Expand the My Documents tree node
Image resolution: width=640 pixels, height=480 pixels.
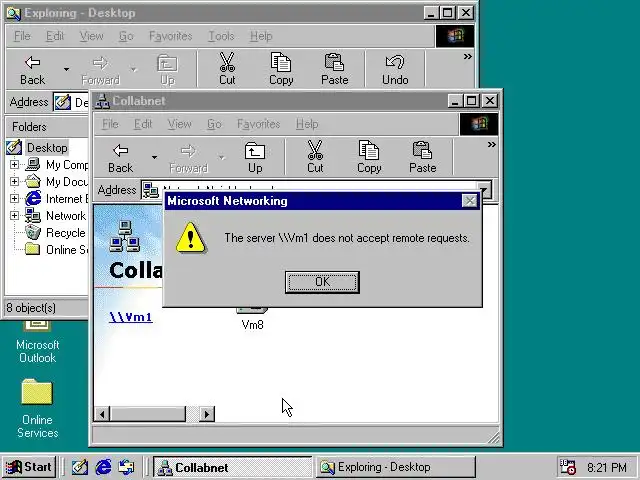point(14,181)
